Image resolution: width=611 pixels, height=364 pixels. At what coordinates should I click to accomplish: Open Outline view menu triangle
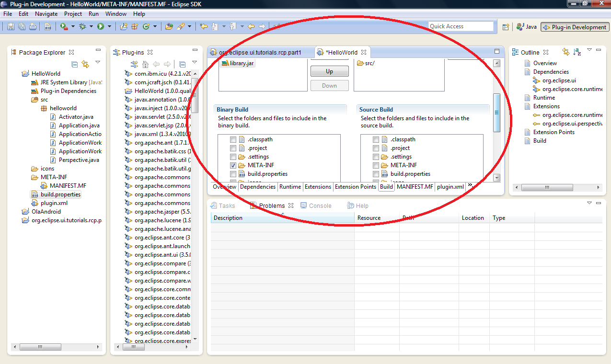tap(589, 49)
